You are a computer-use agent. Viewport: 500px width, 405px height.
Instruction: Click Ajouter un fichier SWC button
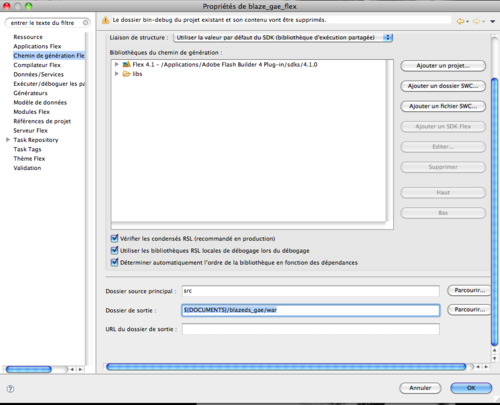443,106
